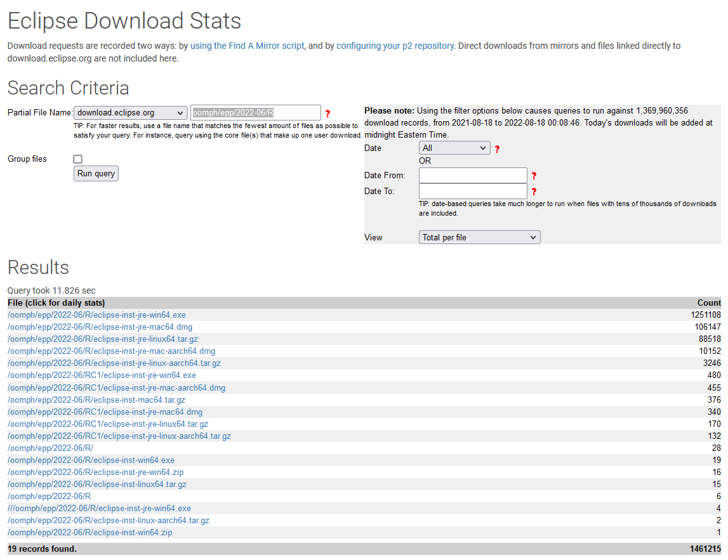This screenshot has width=728, height=560.
Task: Click help icon beside Partial File Name field
Action: click(x=328, y=114)
